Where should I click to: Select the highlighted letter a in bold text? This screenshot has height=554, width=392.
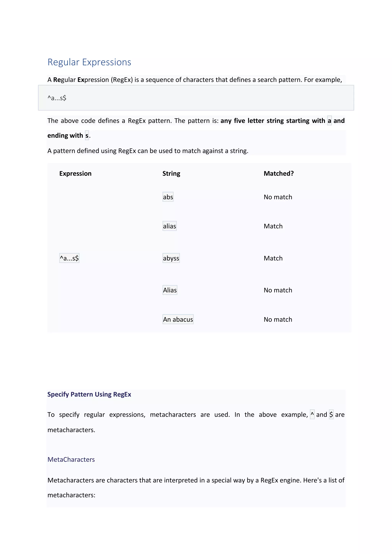(x=329, y=121)
